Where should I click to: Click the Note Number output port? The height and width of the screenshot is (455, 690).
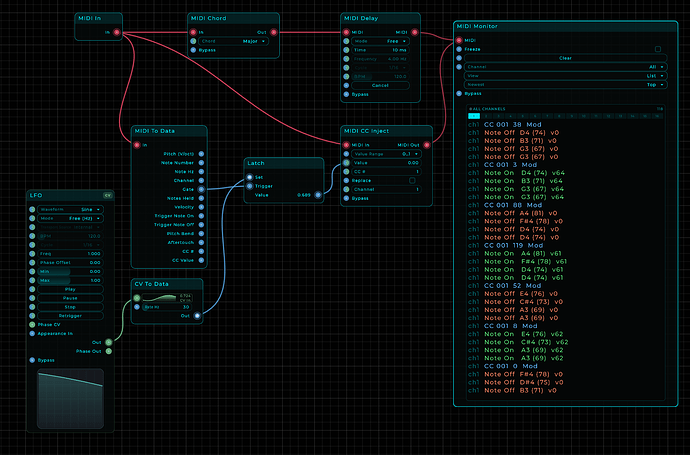(201, 162)
